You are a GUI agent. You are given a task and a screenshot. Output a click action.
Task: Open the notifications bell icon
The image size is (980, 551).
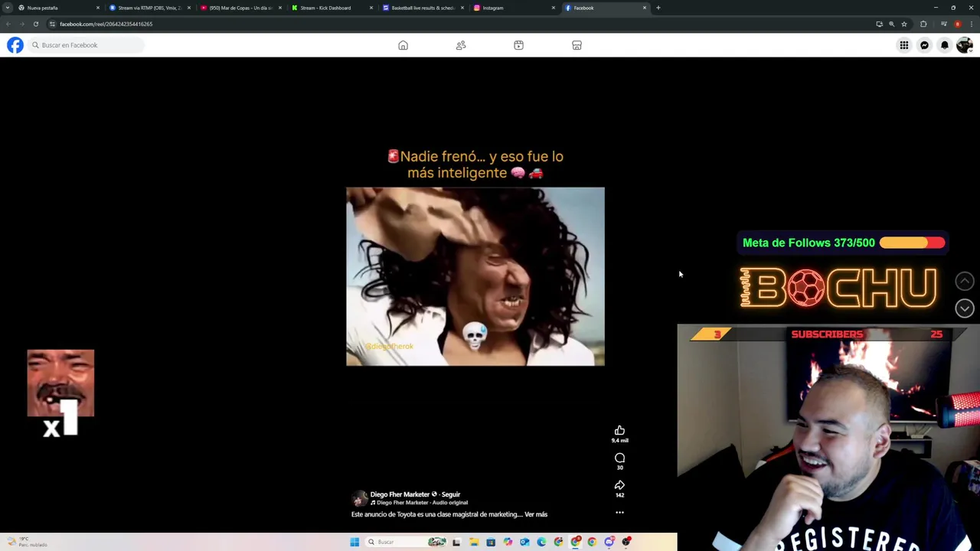pos(944,45)
